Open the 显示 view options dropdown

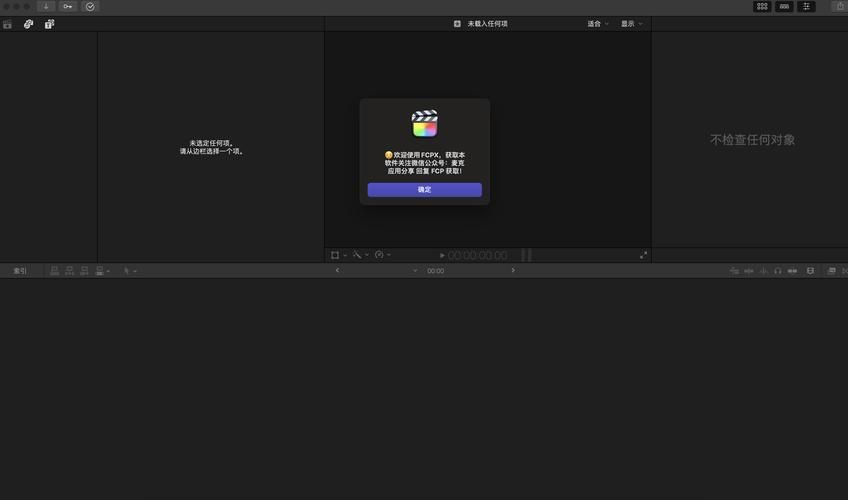(x=631, y=24)
